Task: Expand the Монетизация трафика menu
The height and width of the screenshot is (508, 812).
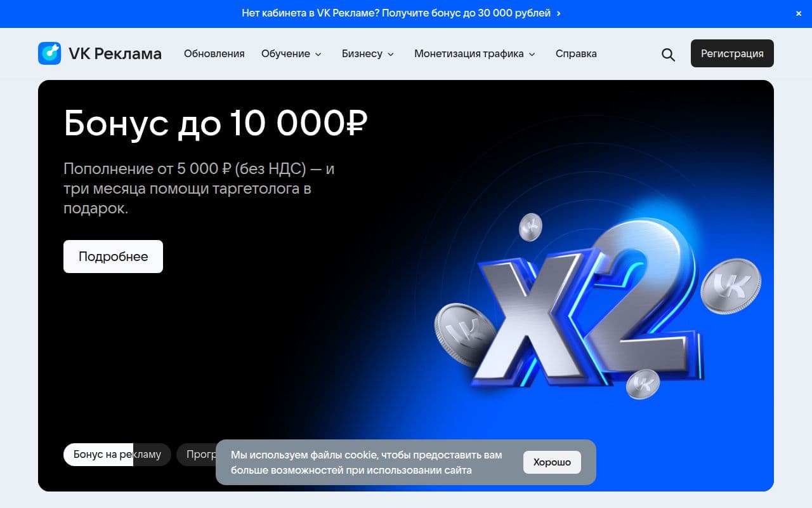Action: click(x=475, y=54)
